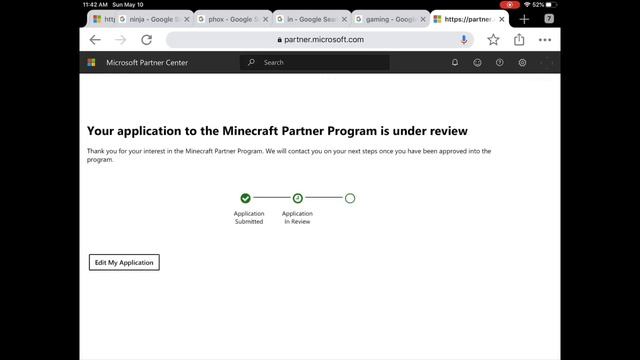This screenshot has height=360, width=640.
Task: Close the gaming Google tab
Action: coord(423,19)
